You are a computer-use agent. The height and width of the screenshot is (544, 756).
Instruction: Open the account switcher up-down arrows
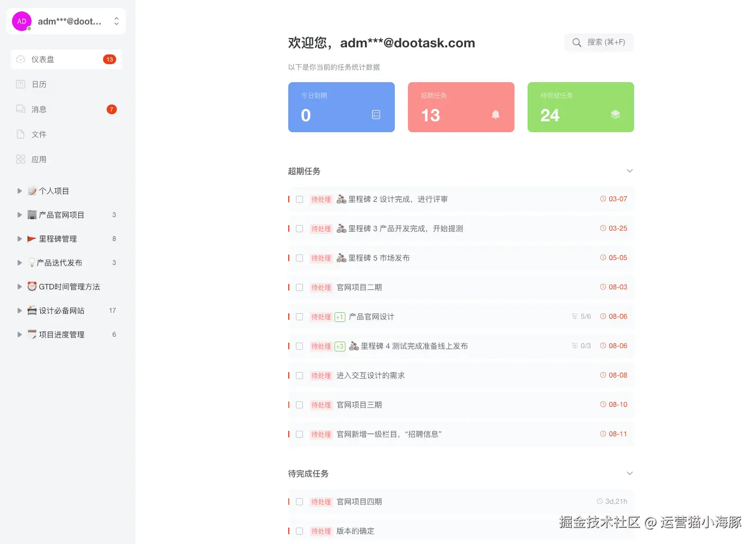point(116,21)
